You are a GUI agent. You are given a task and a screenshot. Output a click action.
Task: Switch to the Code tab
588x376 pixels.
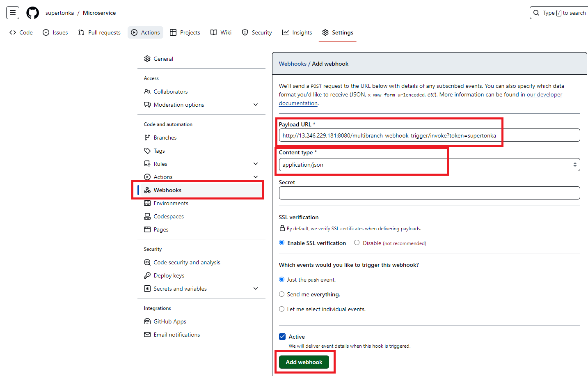(21, 32)
